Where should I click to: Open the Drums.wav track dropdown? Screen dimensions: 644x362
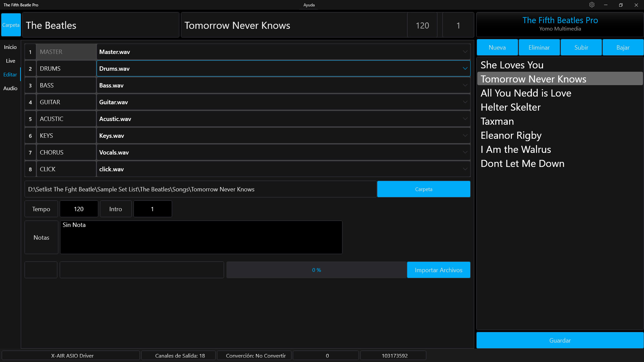465,68
